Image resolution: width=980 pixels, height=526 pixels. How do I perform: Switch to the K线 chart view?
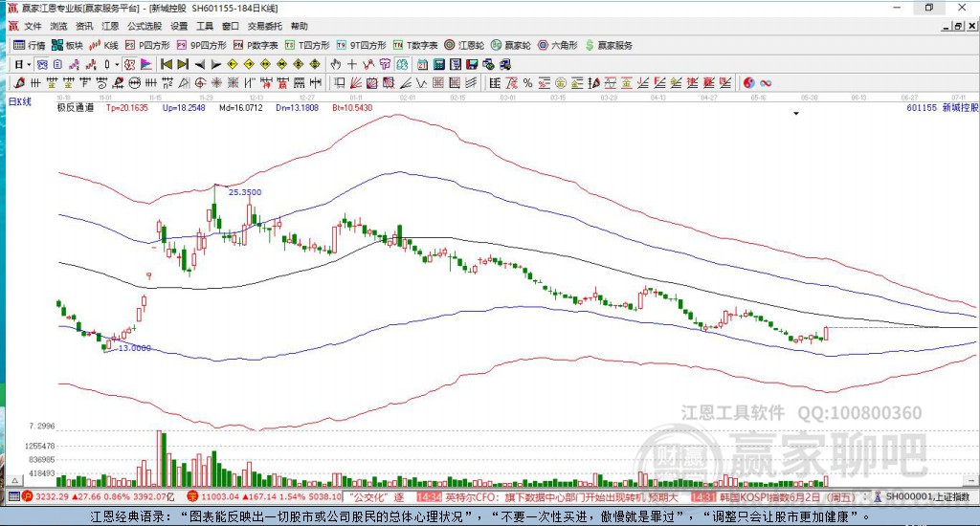click(x=103, y=45)
